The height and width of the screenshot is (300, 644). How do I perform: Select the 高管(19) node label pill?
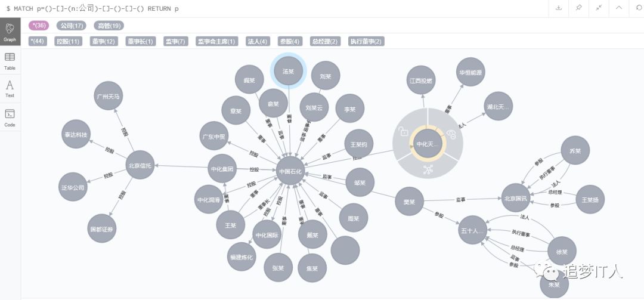point(110,26)
